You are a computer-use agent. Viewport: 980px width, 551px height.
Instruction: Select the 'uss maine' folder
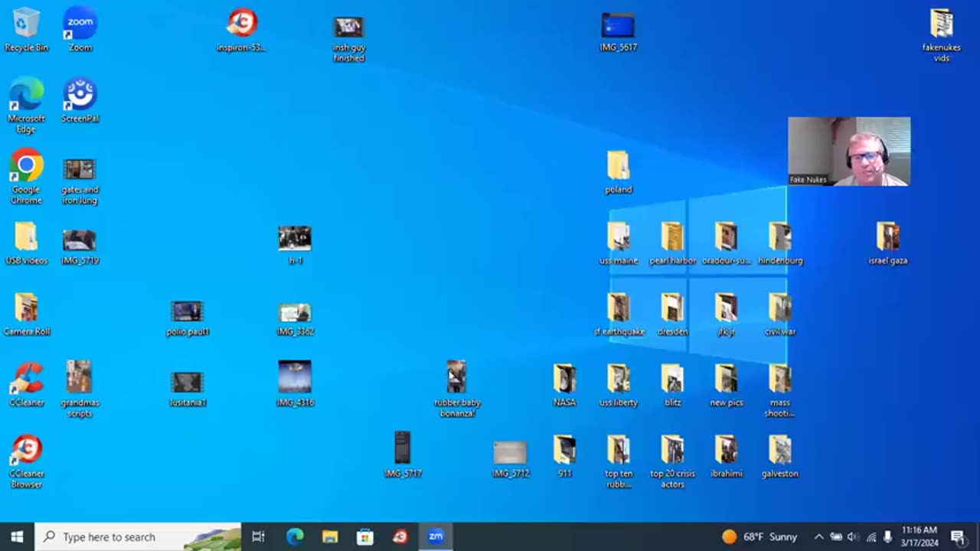click(619, 243)
